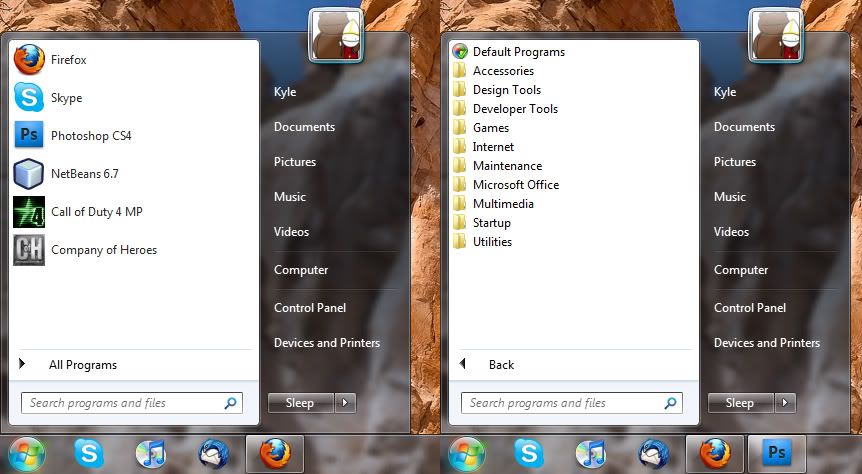
Task: Open Videos in left Start menu
Action: (291, 232)
